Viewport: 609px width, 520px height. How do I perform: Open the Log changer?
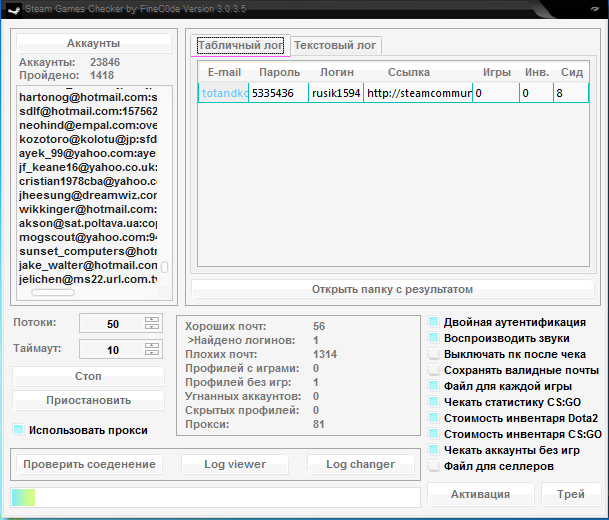coord(360,464)
